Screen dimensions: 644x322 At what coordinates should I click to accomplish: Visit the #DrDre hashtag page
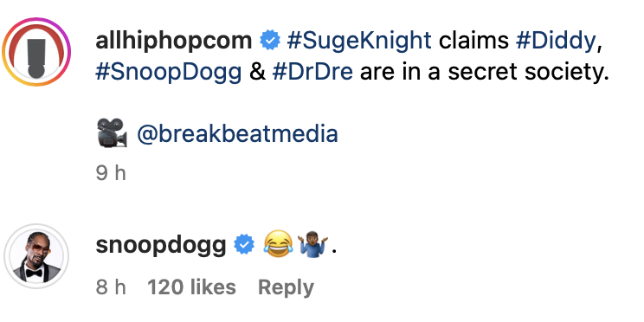click(x=312, y=73)
